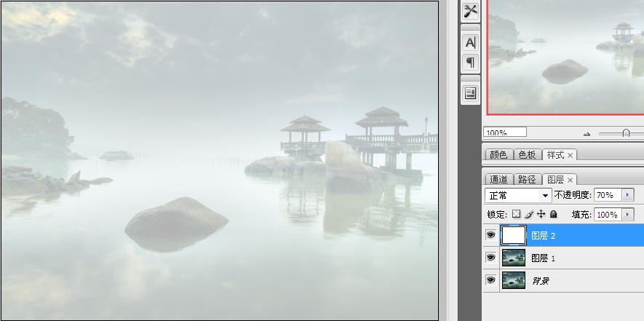Switch to the 通道 tab
Screen dimensions: 644x321
pos(498,180)
